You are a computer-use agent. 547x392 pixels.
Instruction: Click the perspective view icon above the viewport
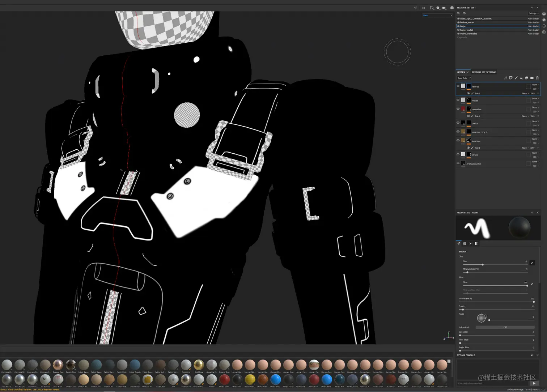coord(432,8)
